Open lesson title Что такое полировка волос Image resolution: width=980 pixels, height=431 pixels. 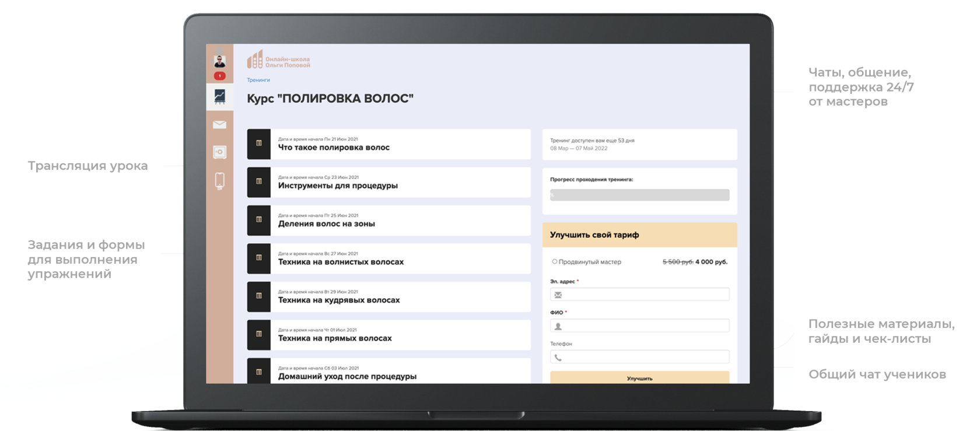point(334,148)
